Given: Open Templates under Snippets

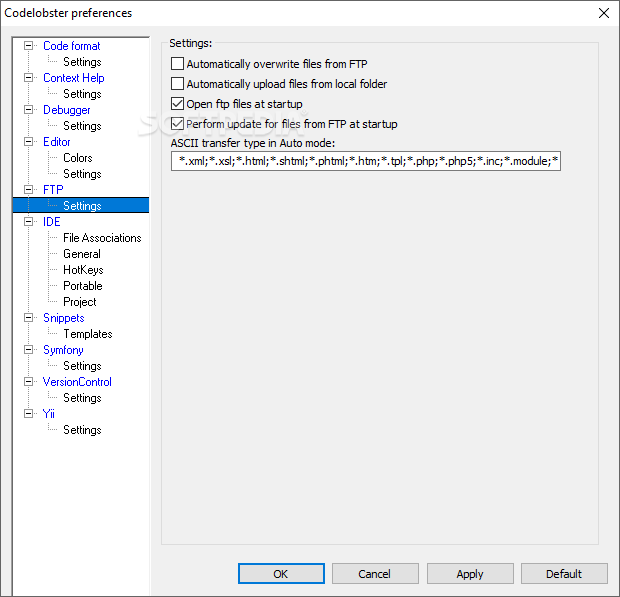Looking at the screenshot, I should click(x=88, y=334).
